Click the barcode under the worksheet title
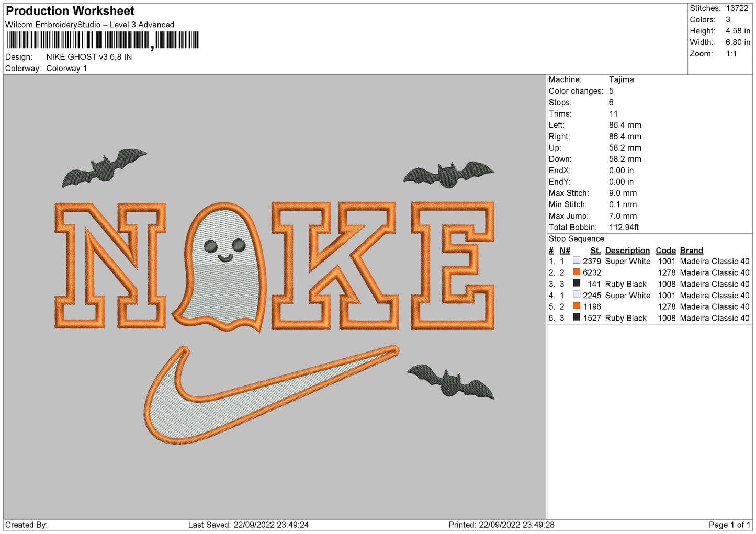 [103, 40]
